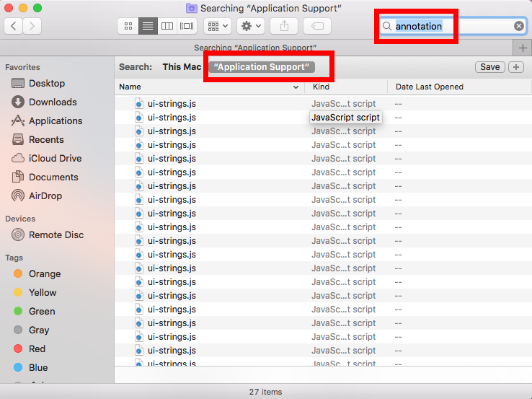Switch to icon view in Finder toolbar

[x=128, y=26]
